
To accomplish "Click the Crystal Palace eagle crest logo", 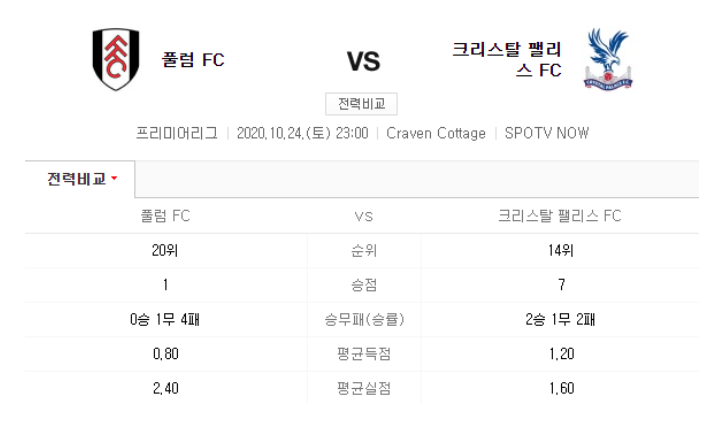I will coord(608,59).
